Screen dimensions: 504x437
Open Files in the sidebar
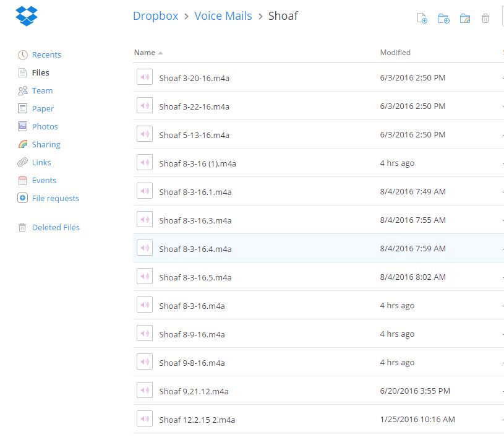tap(40, 72)
